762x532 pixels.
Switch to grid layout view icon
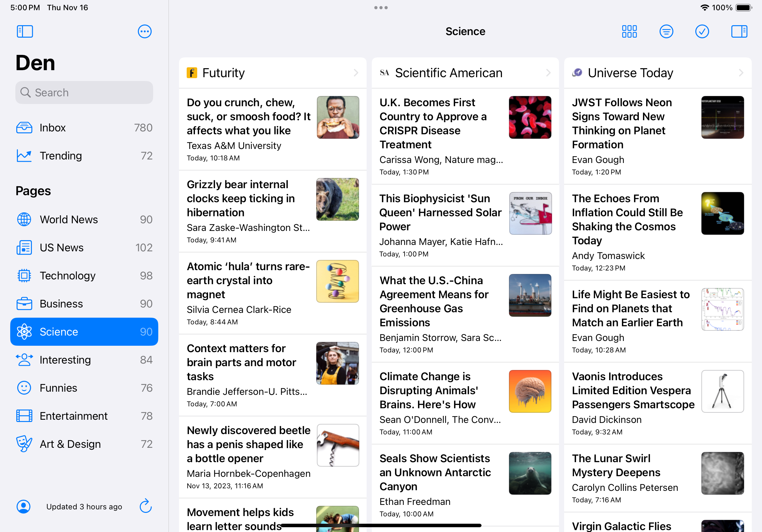tap(629, 32)
